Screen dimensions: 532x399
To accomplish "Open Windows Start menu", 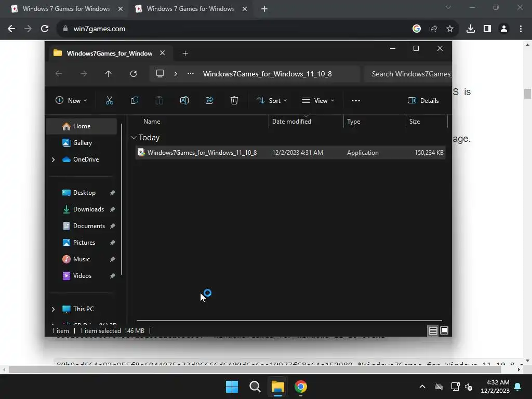I will pos(232,387).
